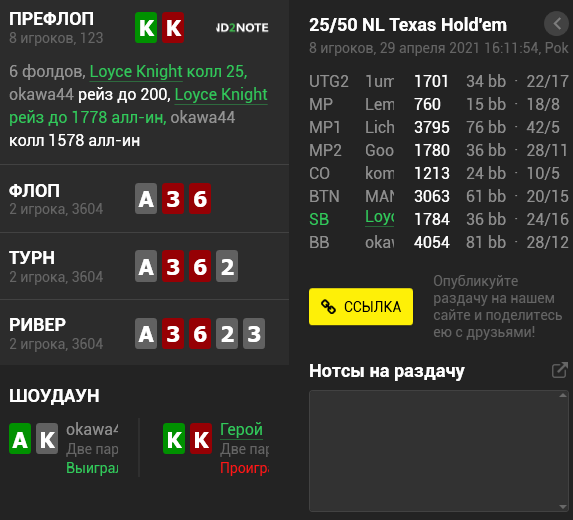Click 'колл 1578 алл-ин' action text

[x=75, y=141]
